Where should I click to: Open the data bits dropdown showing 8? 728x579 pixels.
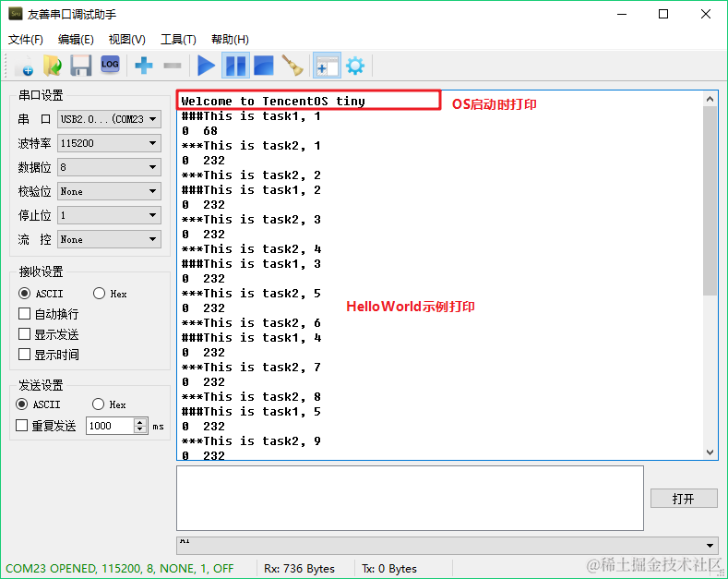[x=109, y=167]
